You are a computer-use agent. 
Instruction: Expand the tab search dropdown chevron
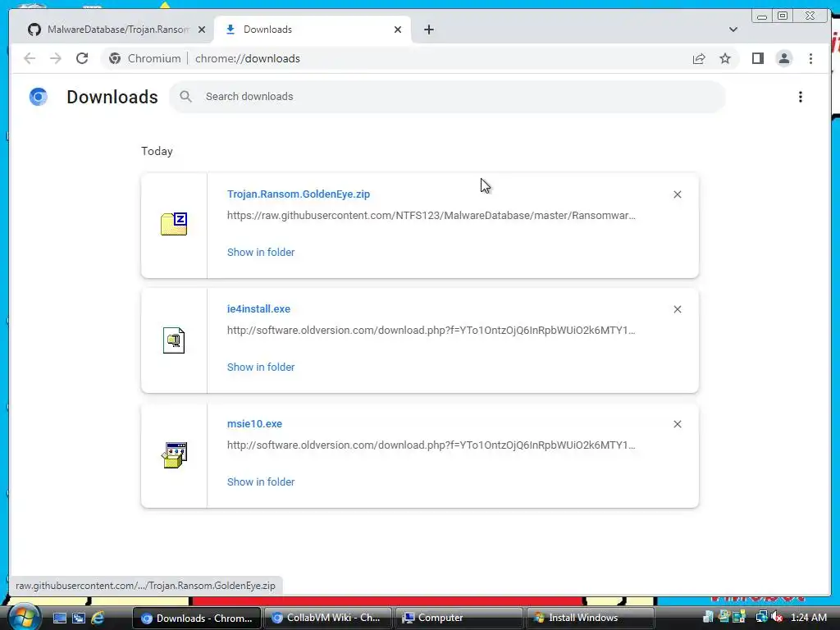[x=733, y=30]
